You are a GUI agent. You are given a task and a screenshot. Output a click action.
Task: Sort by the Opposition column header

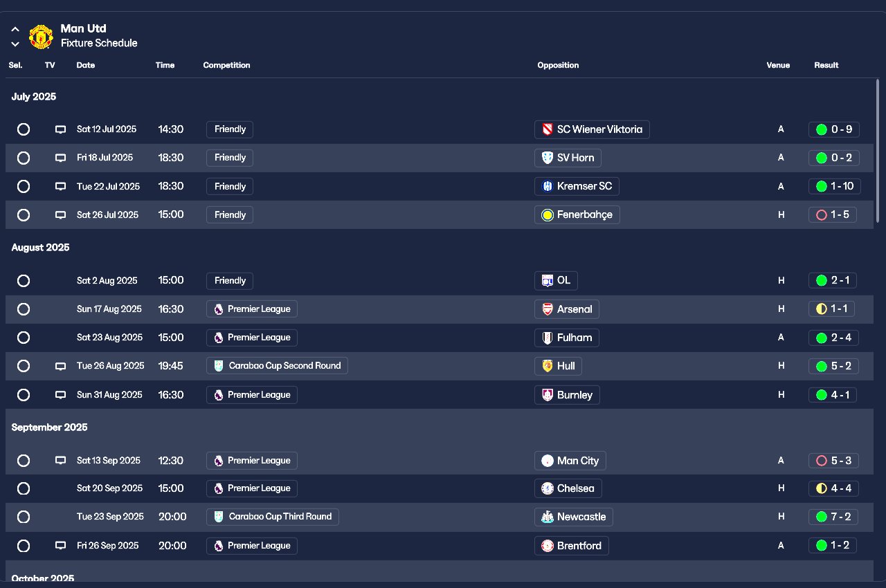coord(558,65)
